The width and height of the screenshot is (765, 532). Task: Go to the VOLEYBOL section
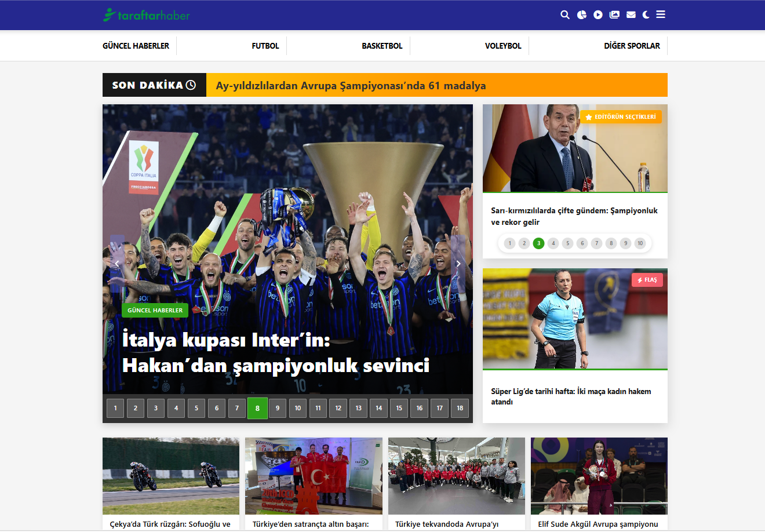tap(503, 46)
